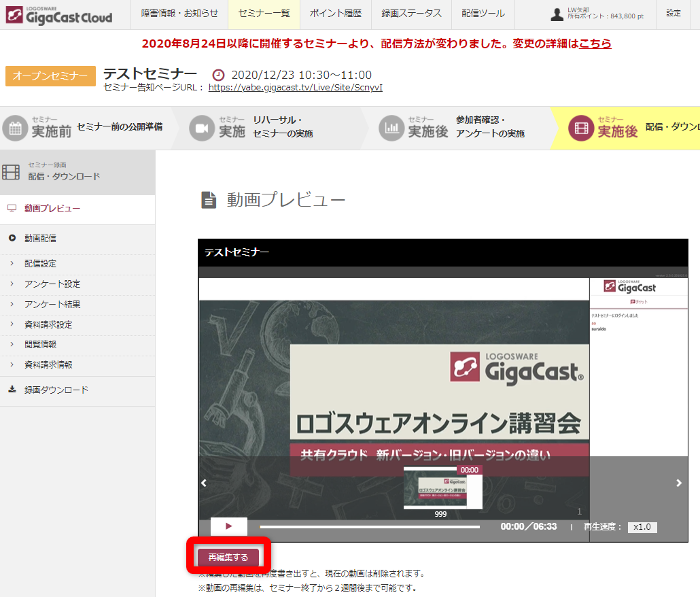Click the GigaCast Cloud logo

(59, 15)
